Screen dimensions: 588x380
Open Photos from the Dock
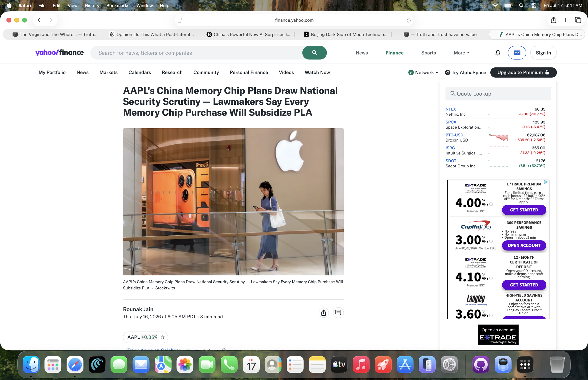(185, 364)
